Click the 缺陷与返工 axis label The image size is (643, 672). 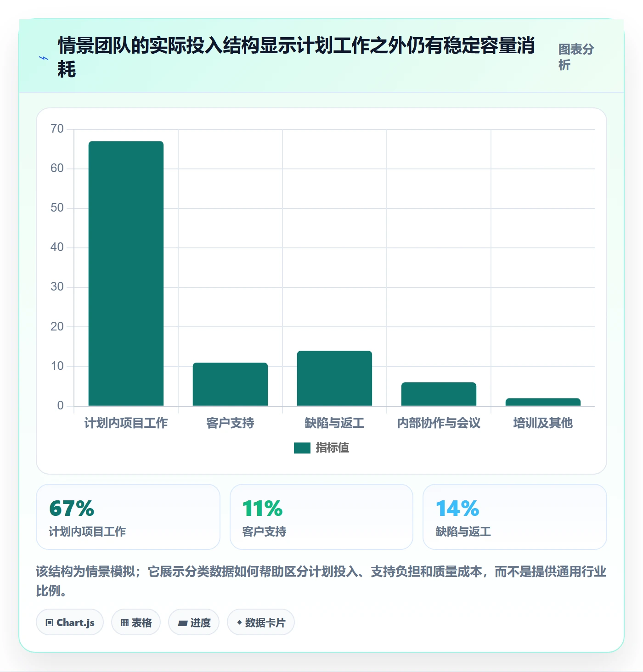334,423
